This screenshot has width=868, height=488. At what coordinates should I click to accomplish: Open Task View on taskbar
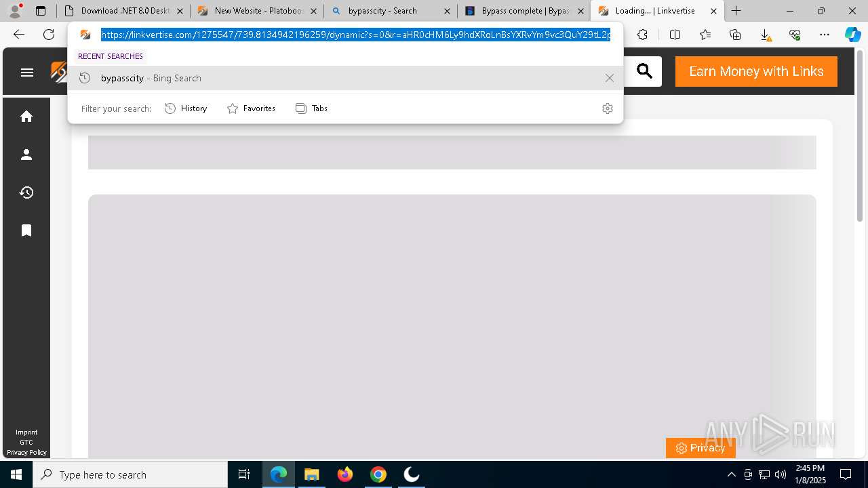point(244,474)
